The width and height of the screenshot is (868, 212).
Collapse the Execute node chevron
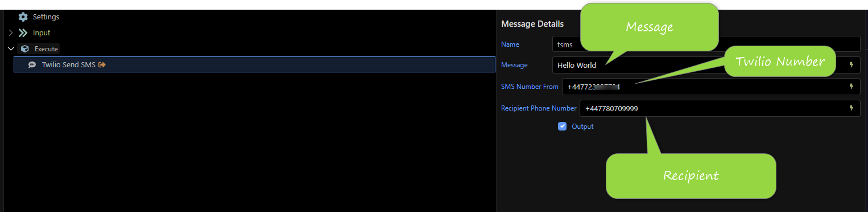tap(11, 49)
